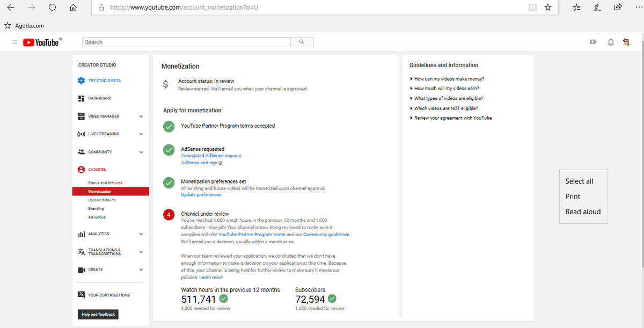Click Learn more link

(211, 278)
